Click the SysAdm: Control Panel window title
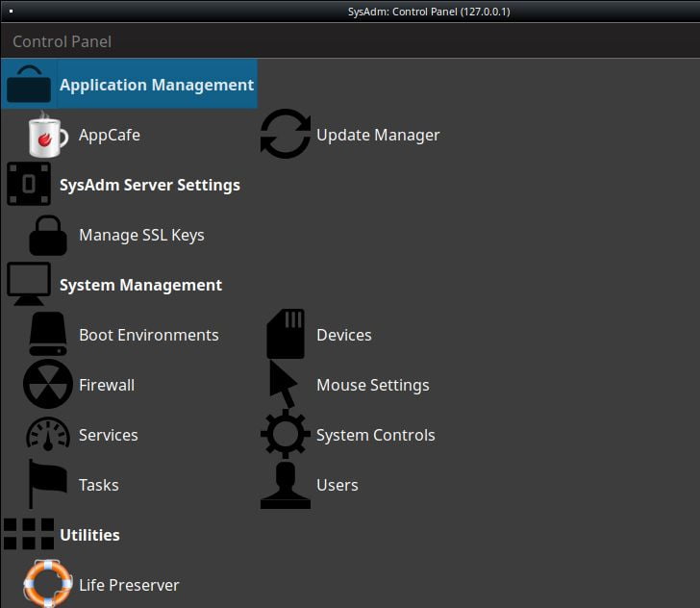The height and width of the screenshot is (608, 700). pos(429,12)
